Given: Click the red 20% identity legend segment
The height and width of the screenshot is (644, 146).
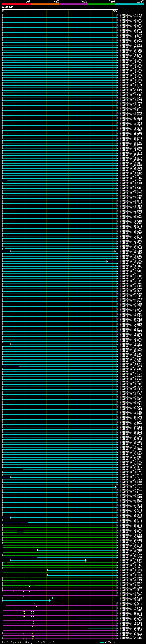Looking at the screenshot, I should point(16,4).
